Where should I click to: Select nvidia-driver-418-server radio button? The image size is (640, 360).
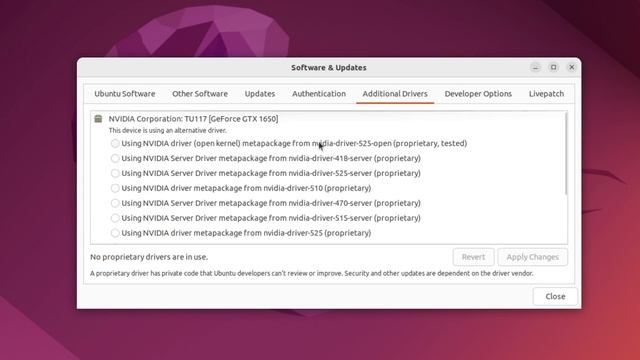(115, 158)
